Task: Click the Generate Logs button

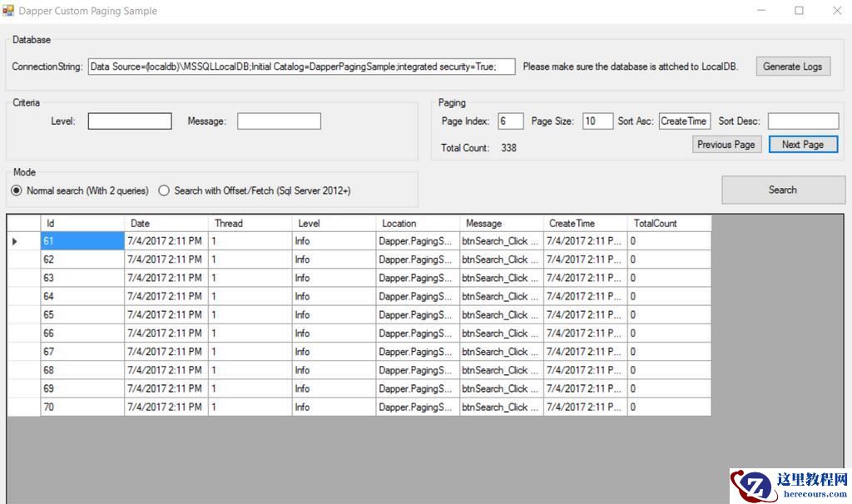Action: point(792,67)
